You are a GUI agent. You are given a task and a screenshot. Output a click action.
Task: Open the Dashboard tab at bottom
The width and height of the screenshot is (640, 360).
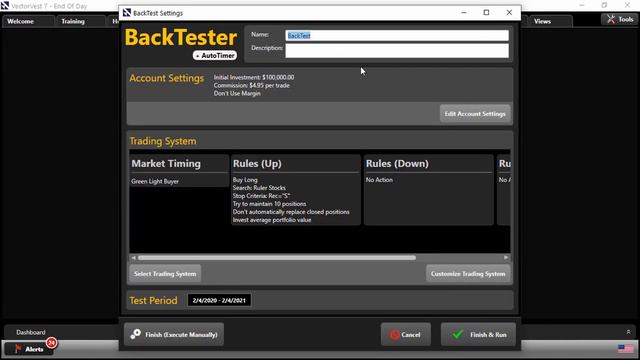point(31,332)
